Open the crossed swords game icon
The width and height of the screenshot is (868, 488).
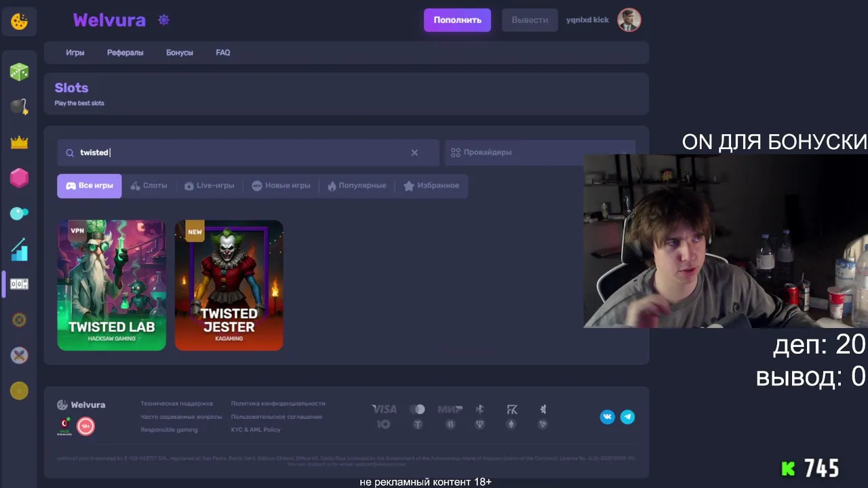pos(19,355)
